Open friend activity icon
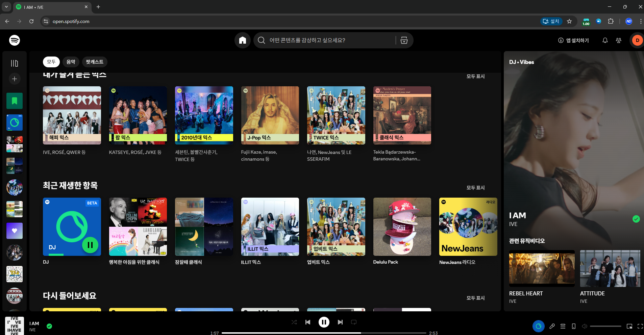 pos(619,40)
